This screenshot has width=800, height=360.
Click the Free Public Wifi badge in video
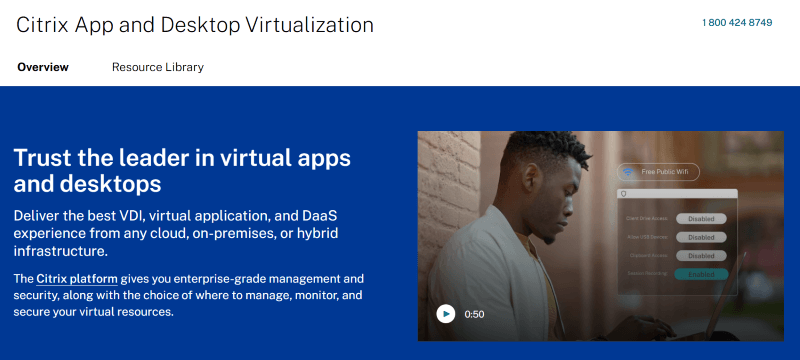[x=658, y=172]
